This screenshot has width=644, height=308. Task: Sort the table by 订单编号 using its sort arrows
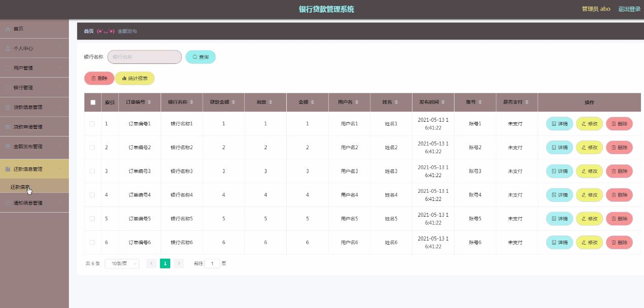point(150,102)
